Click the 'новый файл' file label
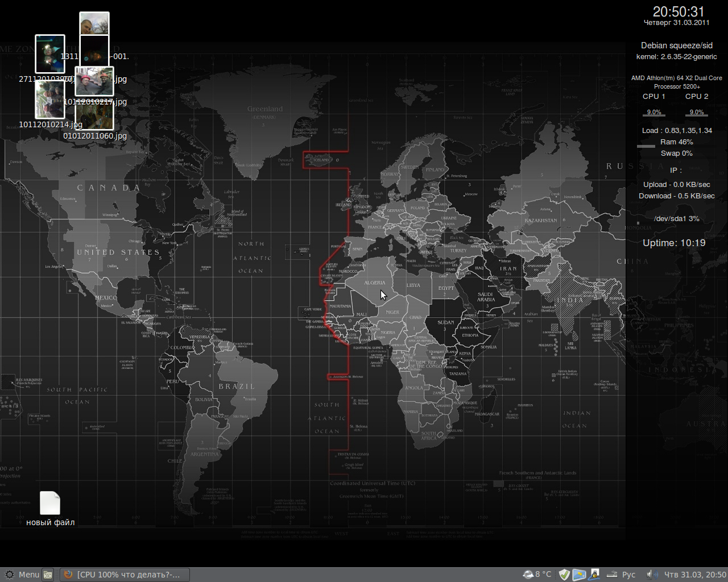The width and height of the screenshot is (728, 582). (50, 522)
